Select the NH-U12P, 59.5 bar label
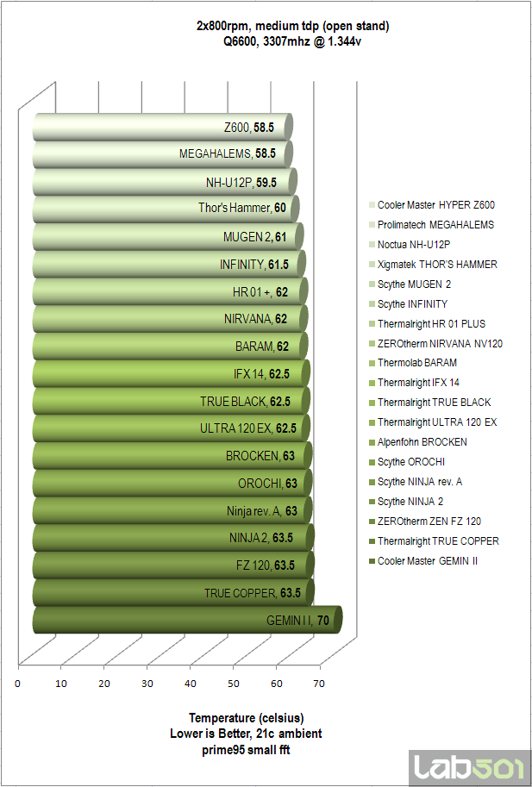 click(241, 183)
